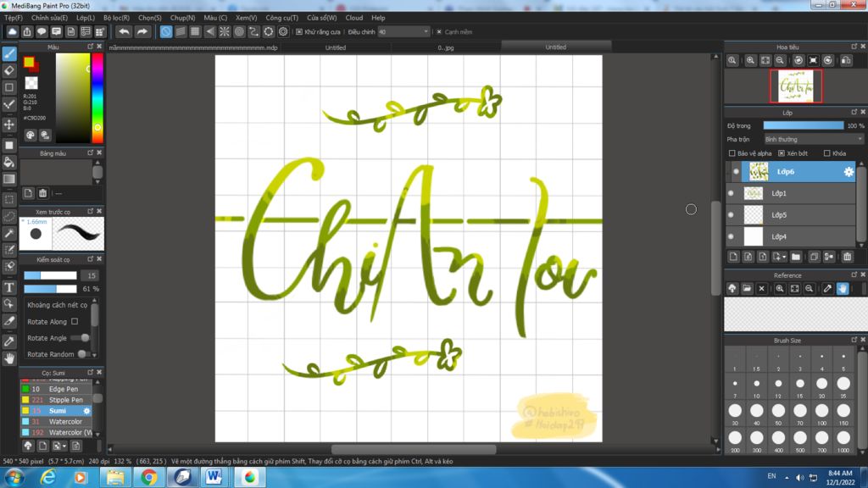Select the Edge Pen brush

tap(56, 389)
